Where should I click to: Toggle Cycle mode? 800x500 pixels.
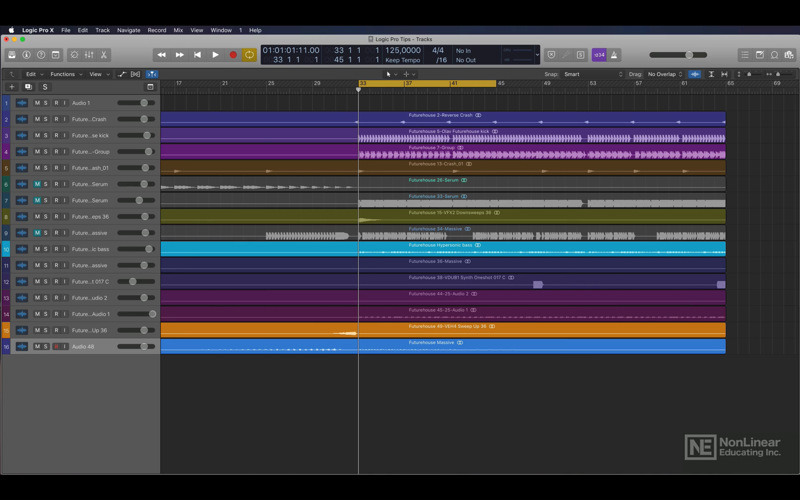click(x=249, y=55)
